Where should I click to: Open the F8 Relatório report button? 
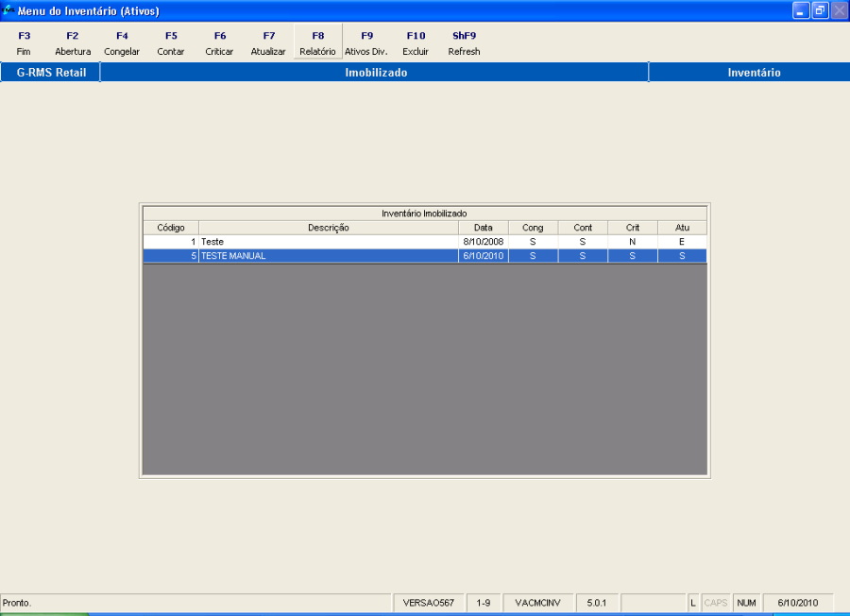(x=317, y=43)
